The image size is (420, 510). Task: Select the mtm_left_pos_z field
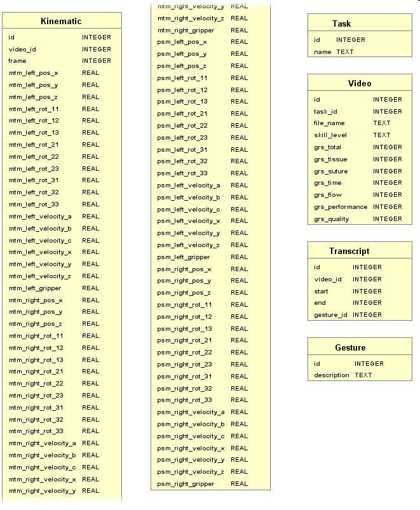coord(62,97)
